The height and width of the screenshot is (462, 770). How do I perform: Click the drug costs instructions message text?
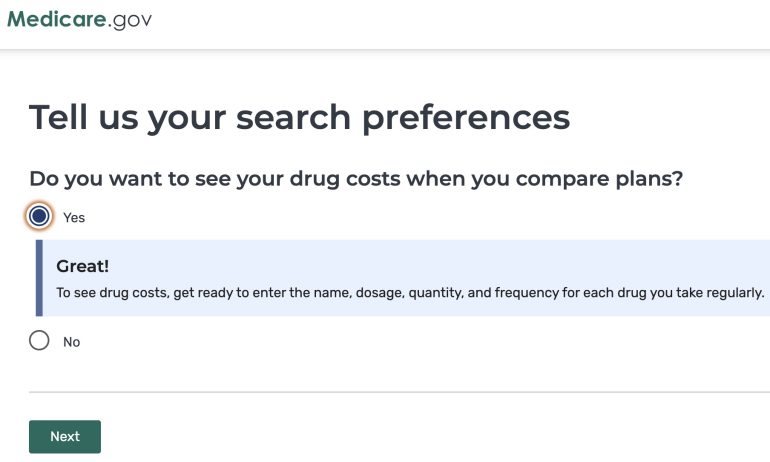coord(410,293)
